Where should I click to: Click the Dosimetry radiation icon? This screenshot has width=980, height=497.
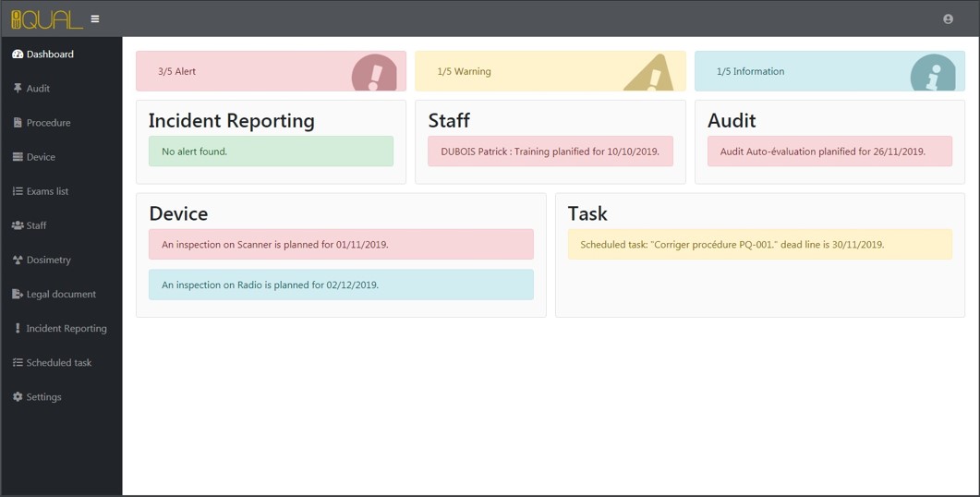click(x=18, y=260)
